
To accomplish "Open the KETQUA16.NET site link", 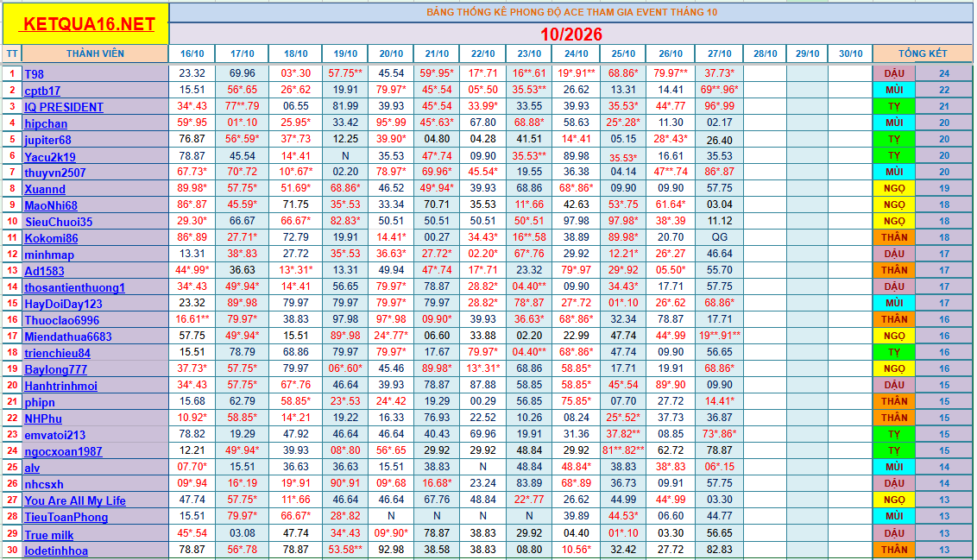I will (x=89, y=23).
